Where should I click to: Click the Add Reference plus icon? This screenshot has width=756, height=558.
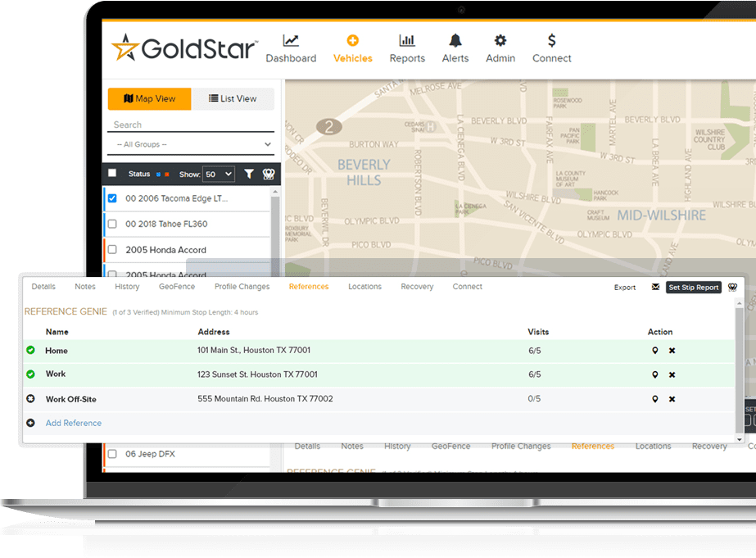click(x=30, y=423)
